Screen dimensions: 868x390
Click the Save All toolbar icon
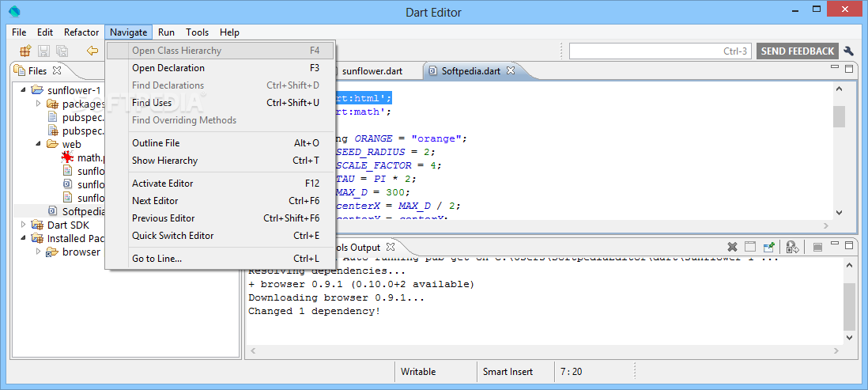[x=62, y=51]
